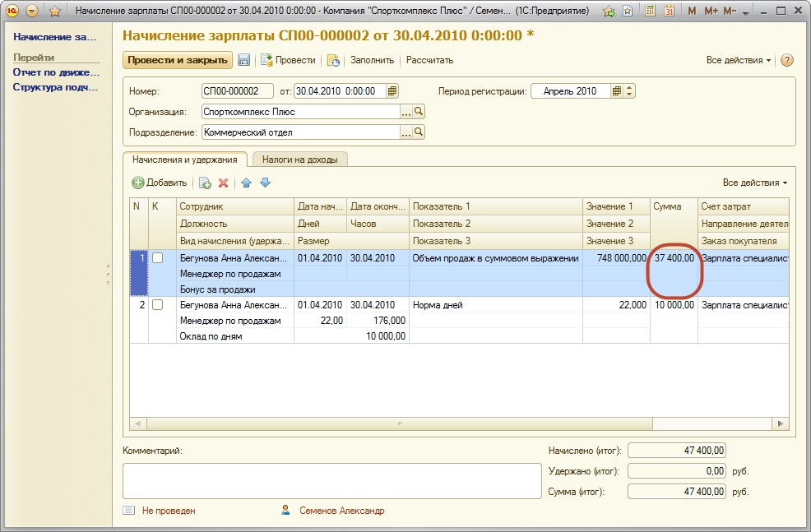Click the save document diskette icon

(244, 60)
